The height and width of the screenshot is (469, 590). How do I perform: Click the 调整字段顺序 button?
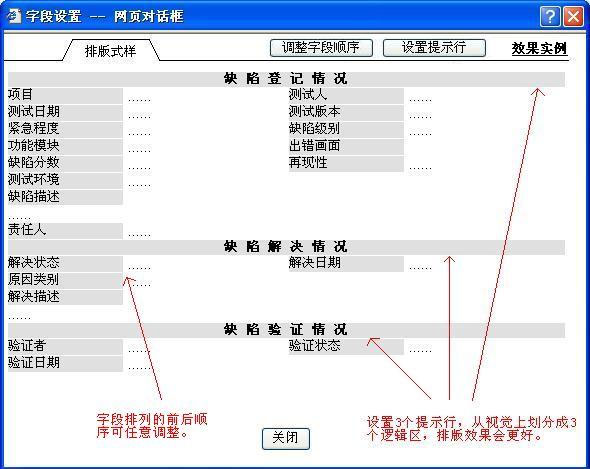321,48
